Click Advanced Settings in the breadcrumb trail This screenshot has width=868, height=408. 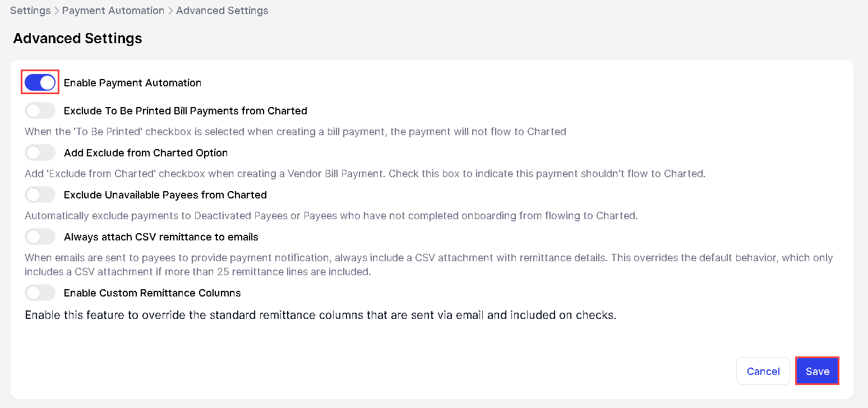pyautogui.click(x=222, y=11)
